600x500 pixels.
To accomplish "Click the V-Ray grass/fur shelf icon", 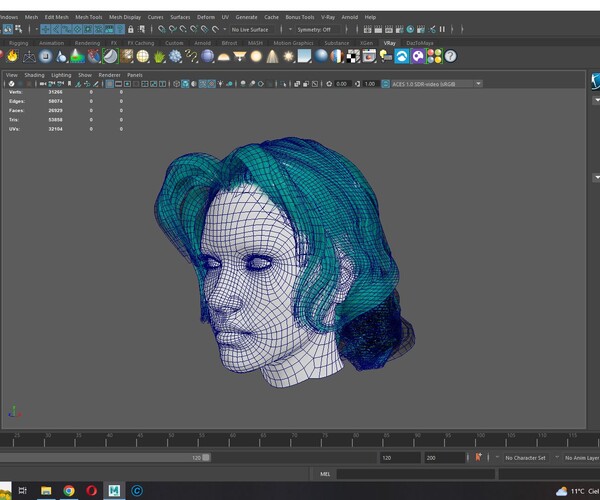I will 159,56.
